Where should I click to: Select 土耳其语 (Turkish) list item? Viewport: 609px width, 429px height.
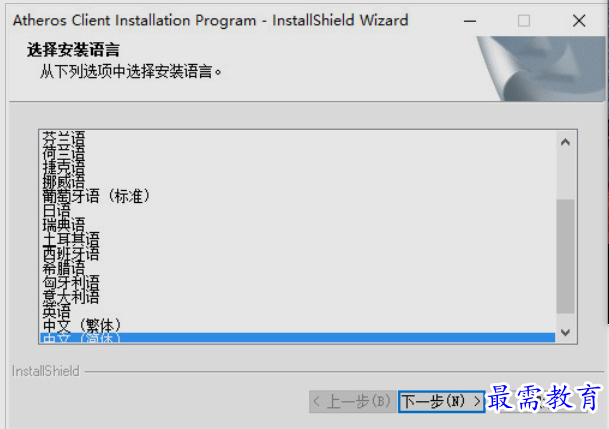(x=298, y=240)
